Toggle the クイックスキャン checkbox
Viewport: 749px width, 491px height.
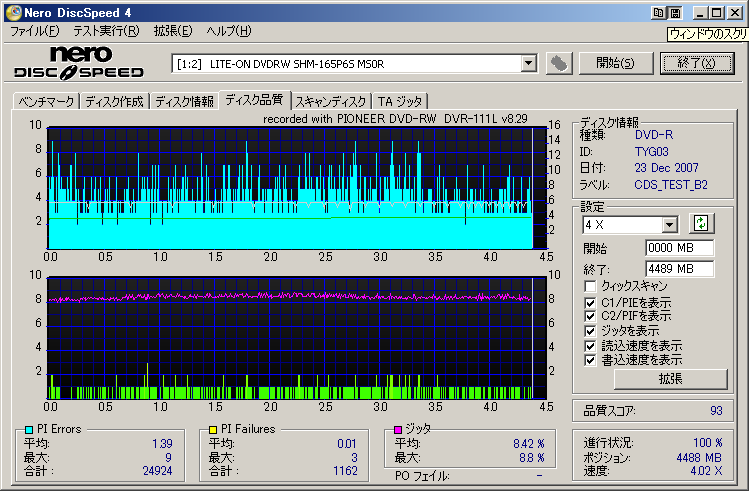coord(590,286)
